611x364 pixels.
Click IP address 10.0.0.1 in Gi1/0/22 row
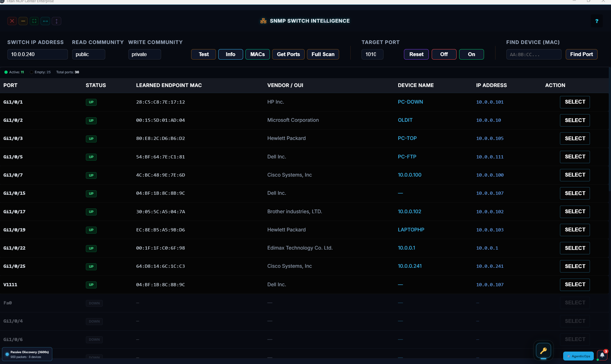pyautogui.click(x=487, y=248)
